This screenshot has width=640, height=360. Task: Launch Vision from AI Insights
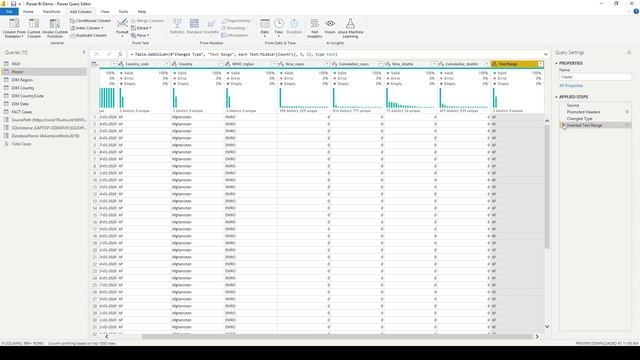pos(330,27)
